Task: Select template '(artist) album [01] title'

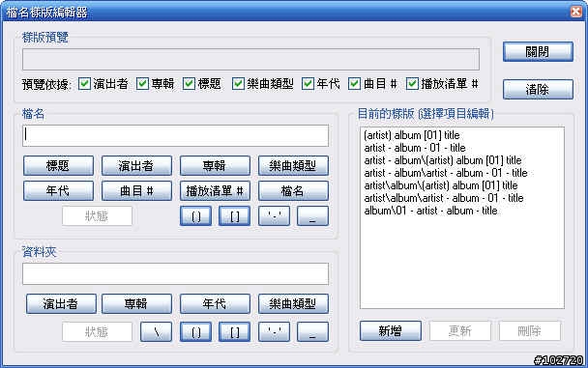Action: tap(412, 135)
